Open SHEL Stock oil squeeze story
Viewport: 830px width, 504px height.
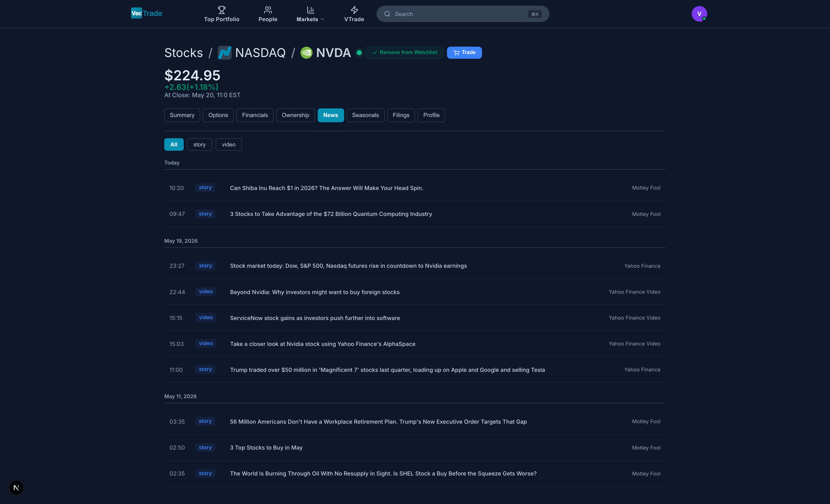pyautogui.click(x=383, y=473)
